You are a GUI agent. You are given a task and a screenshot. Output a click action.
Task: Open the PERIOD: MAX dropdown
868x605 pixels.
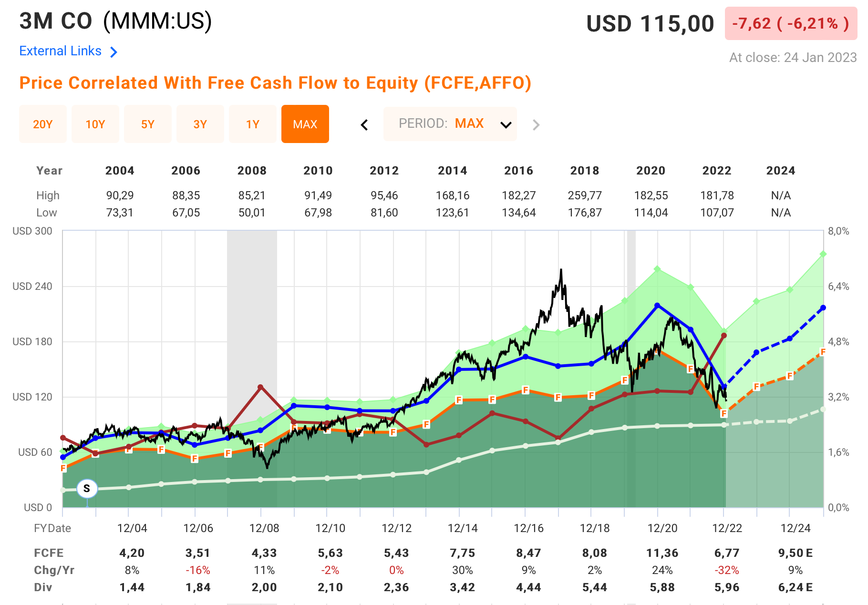click(450, 124)
